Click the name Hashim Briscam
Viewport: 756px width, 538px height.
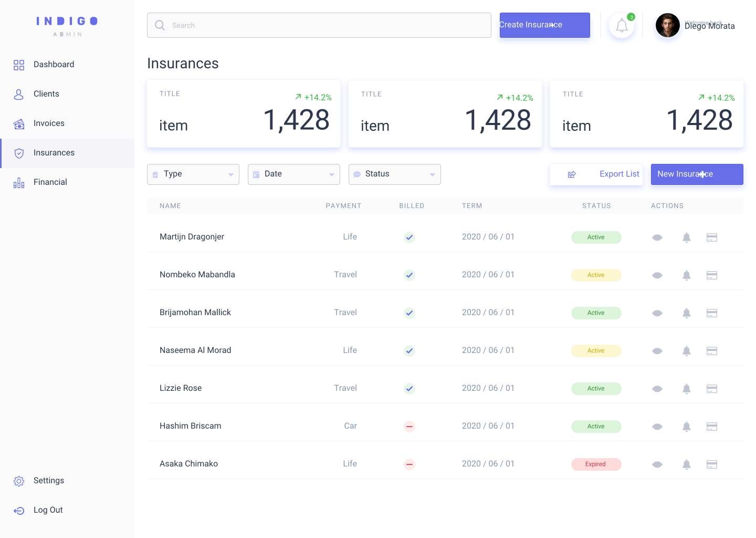[x=190, y=426]
